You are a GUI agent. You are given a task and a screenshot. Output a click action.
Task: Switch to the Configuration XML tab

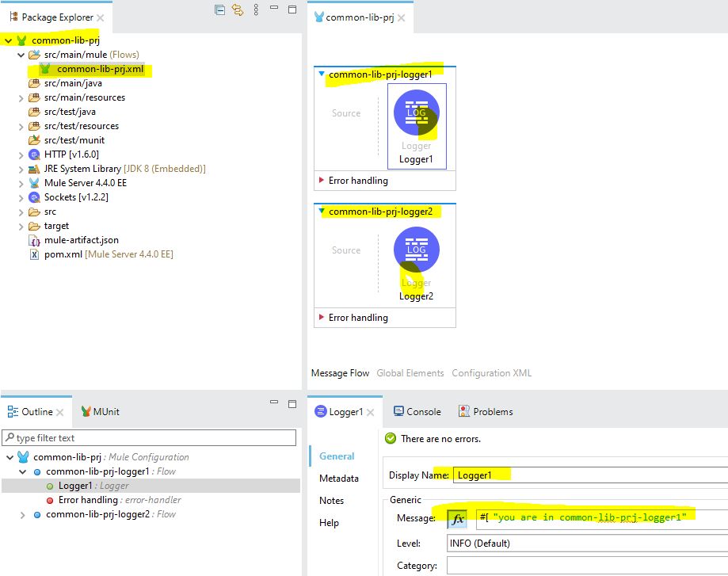point(491,373)
